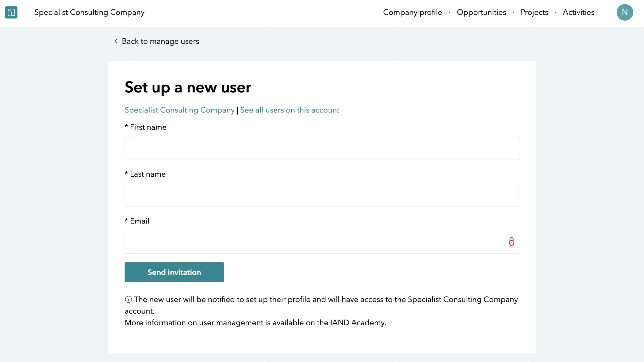This screenshot has width=644, height=362.
Task: Click the Last name field label
Action: tap(145, 174)
